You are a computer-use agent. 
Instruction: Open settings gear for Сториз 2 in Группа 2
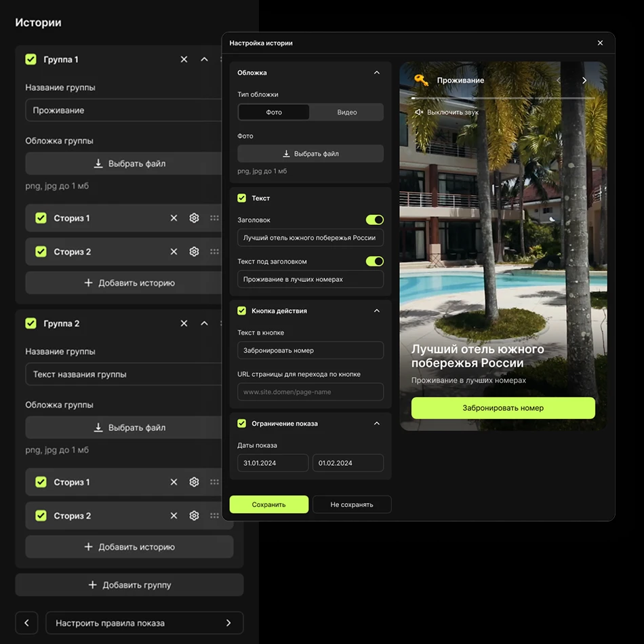click(x=195, y=515)
